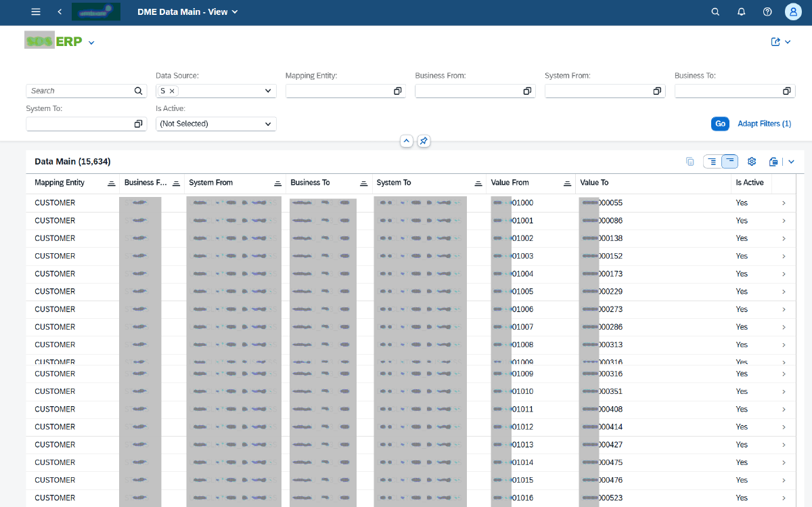The width and height of the screenshot is (812, 507).
Task: Expand the Data Source combo box
Action: 268,91
